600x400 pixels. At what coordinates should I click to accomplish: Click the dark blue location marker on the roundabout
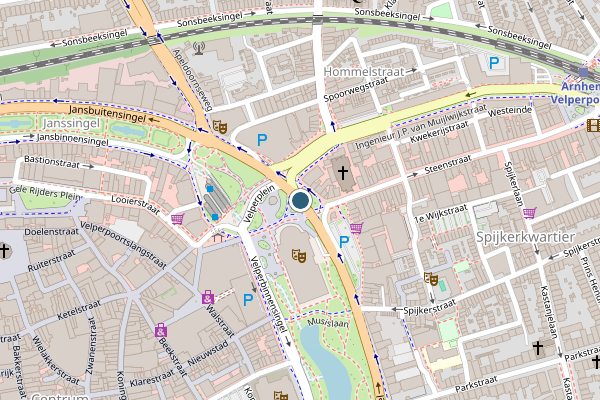coord(300,200)
